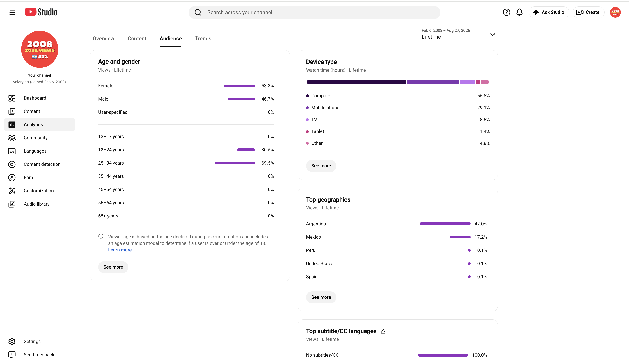Open Customization magic wand icon
Screen dimensions: 629x364
12,191
